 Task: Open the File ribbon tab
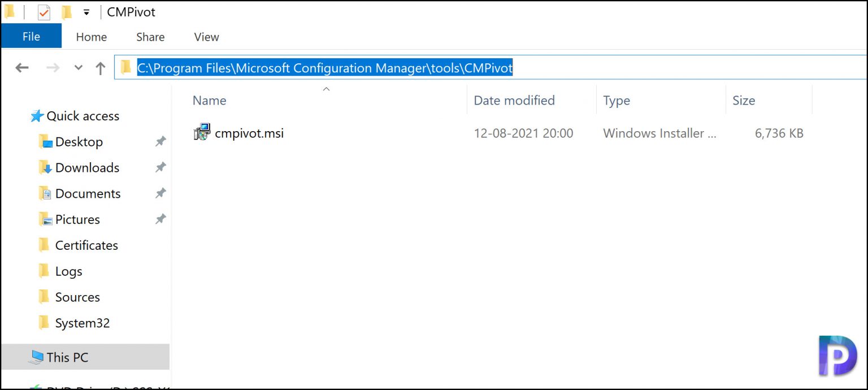31,37
